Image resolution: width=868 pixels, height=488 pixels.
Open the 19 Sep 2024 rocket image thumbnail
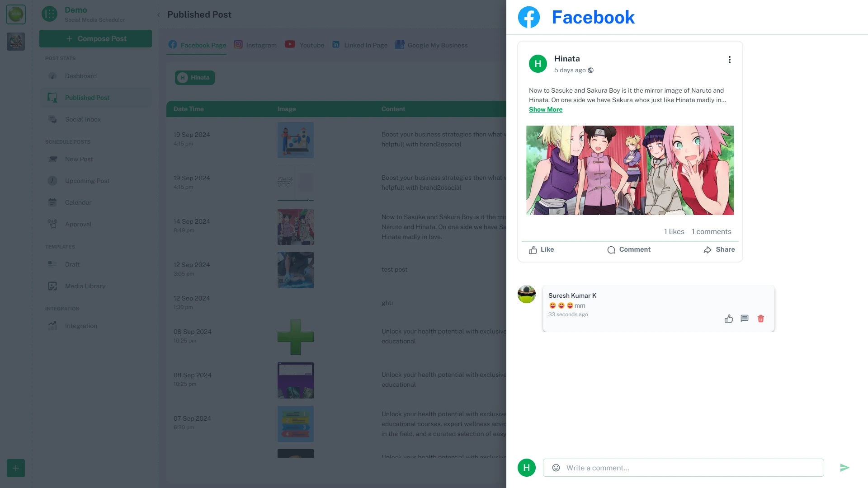tap(296, 140)
